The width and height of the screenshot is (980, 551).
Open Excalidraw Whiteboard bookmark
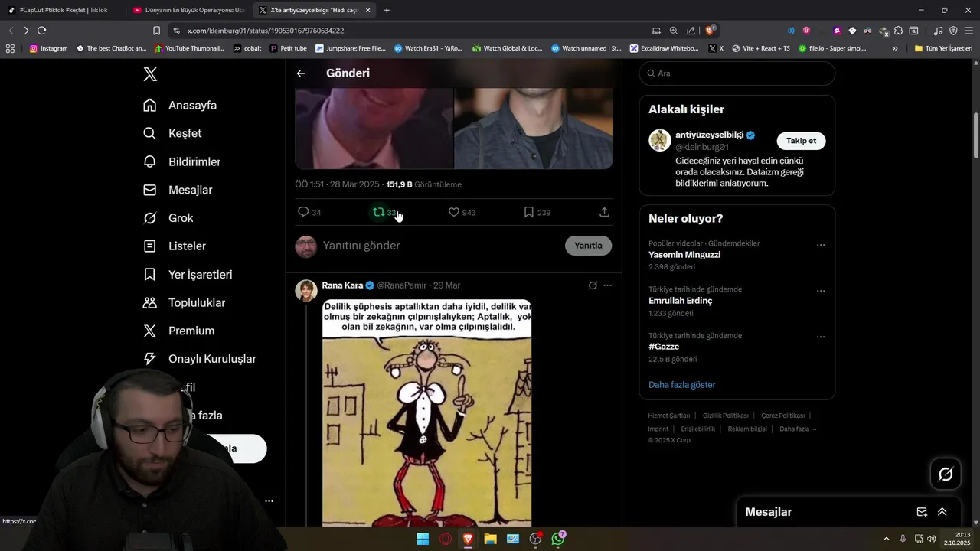pos(664,48)
